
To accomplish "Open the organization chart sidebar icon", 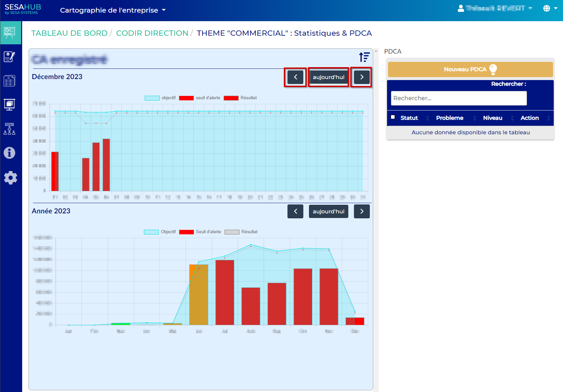I will (10, 129).
